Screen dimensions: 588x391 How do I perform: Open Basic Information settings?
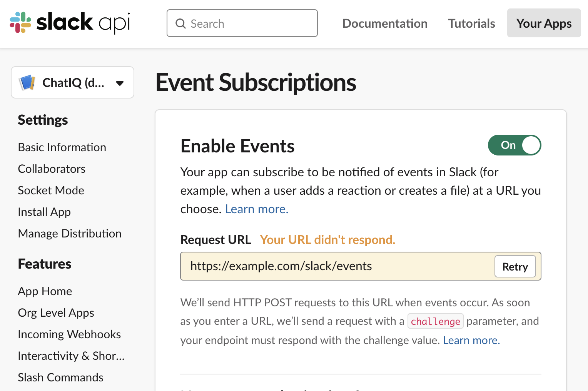tap(62, 147)
